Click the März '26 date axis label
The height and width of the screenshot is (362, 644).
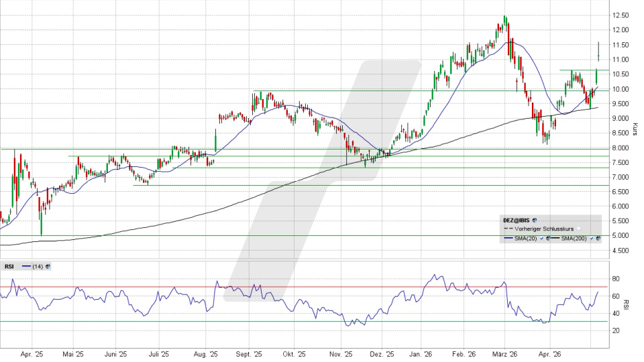[504, 354]
